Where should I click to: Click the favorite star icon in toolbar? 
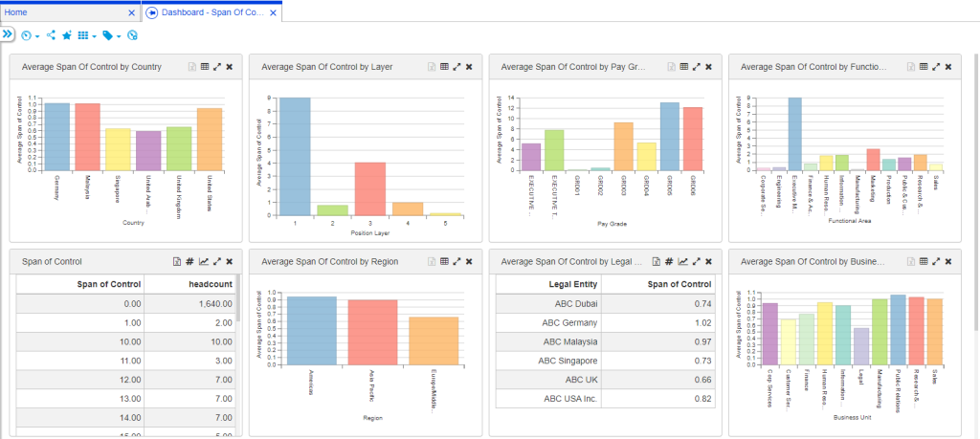66,35
